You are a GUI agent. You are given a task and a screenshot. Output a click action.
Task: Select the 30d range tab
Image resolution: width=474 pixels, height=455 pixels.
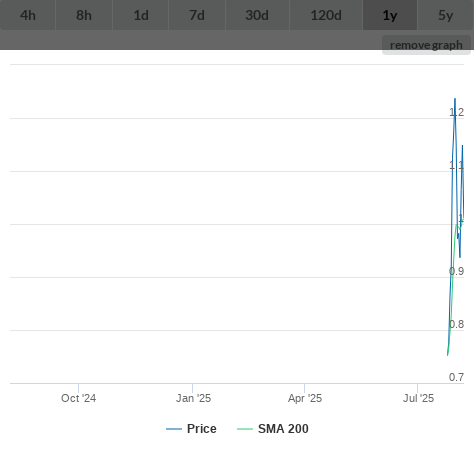257,15
